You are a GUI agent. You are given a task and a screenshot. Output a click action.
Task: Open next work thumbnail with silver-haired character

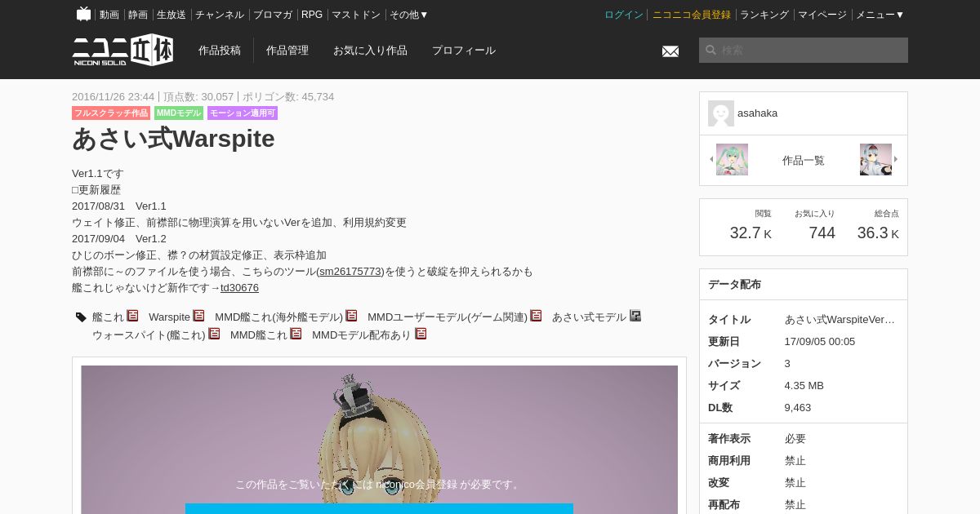875,159
